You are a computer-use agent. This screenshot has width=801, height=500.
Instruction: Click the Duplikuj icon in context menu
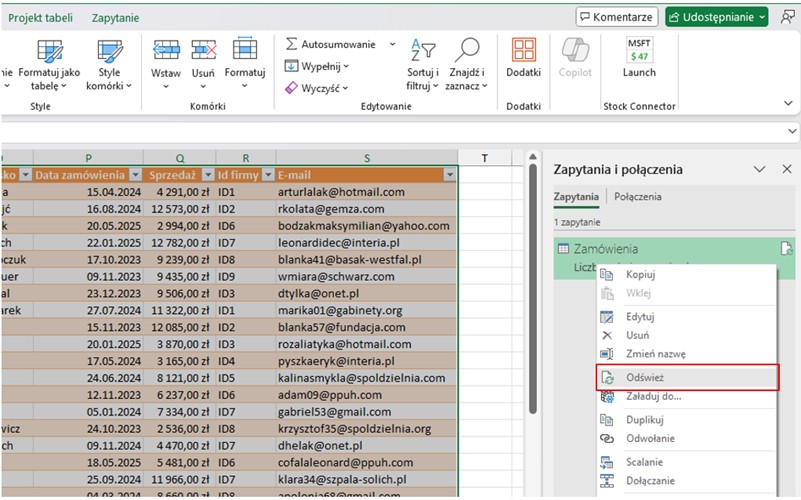pos(606,420)
